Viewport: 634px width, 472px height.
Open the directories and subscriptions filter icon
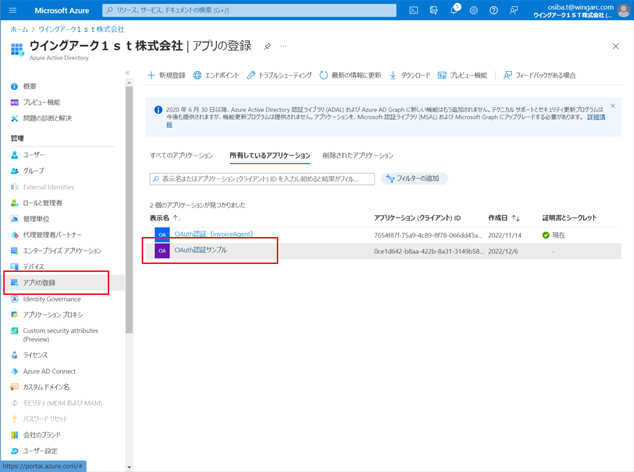[x=434, y=11]
